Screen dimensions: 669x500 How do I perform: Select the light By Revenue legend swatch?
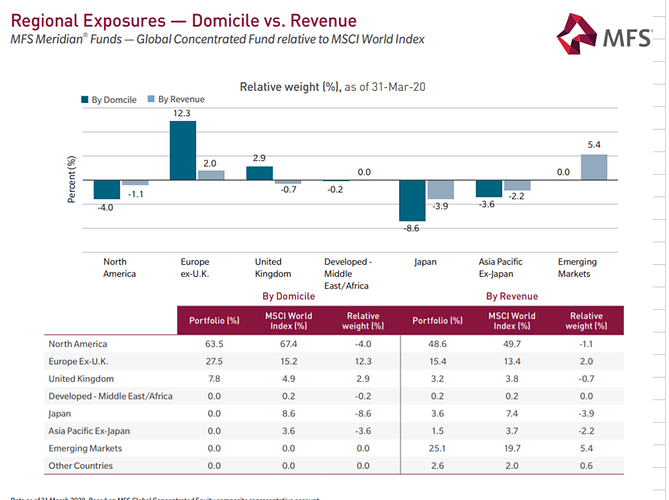point(151,99)
